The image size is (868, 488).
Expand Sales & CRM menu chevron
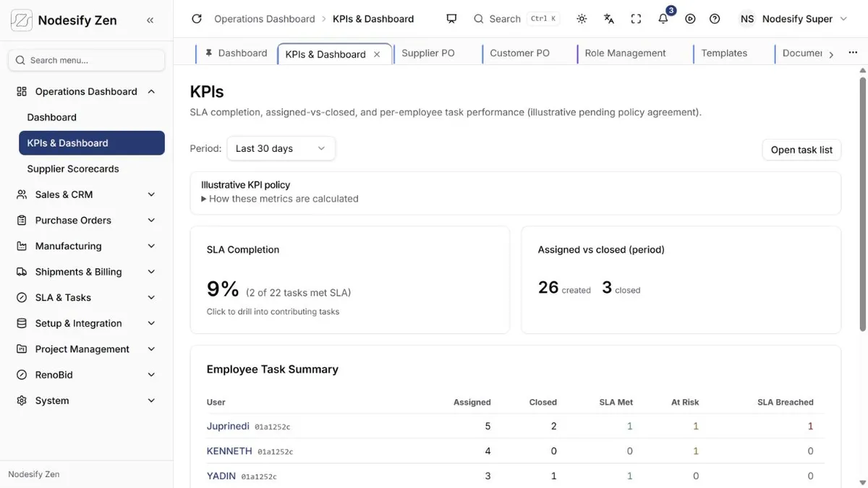151,194
